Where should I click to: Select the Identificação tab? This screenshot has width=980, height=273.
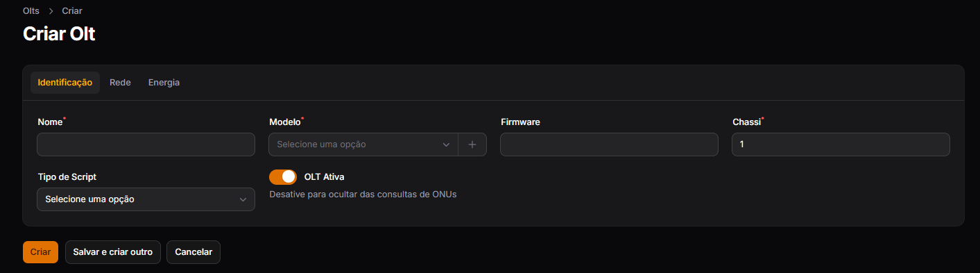point(65,82)
